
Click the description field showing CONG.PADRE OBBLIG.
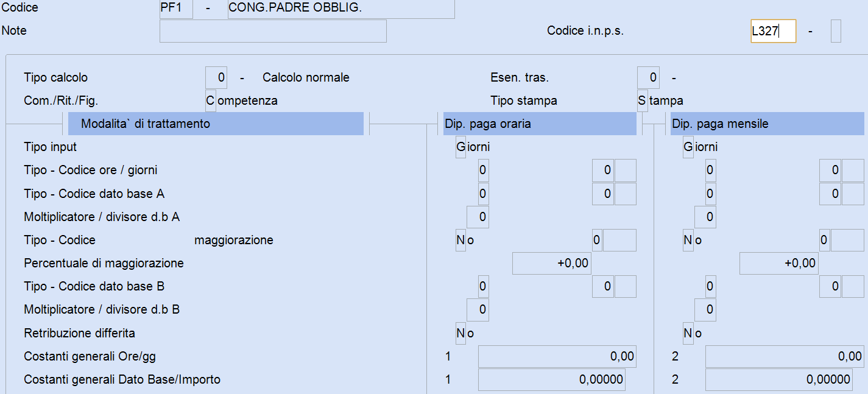[x=341, y=9]
